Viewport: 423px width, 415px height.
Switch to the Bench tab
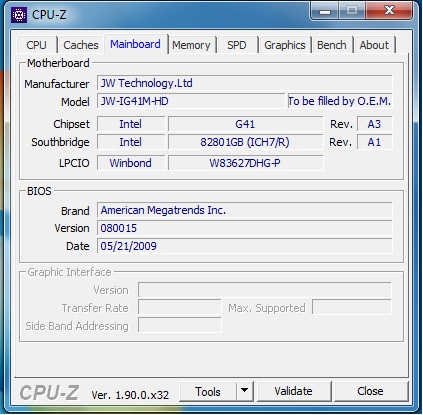tap(332, 45)
